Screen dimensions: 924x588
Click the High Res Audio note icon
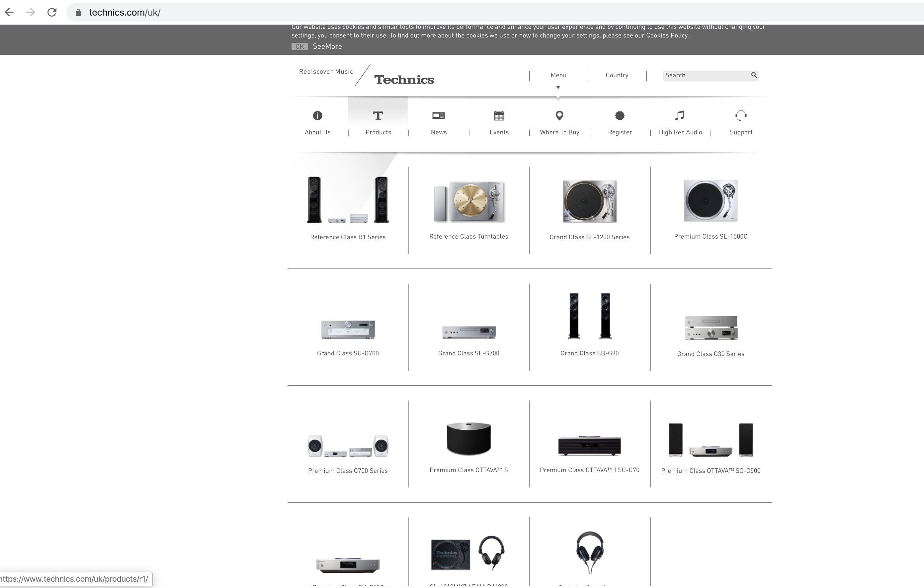[680, 115]
